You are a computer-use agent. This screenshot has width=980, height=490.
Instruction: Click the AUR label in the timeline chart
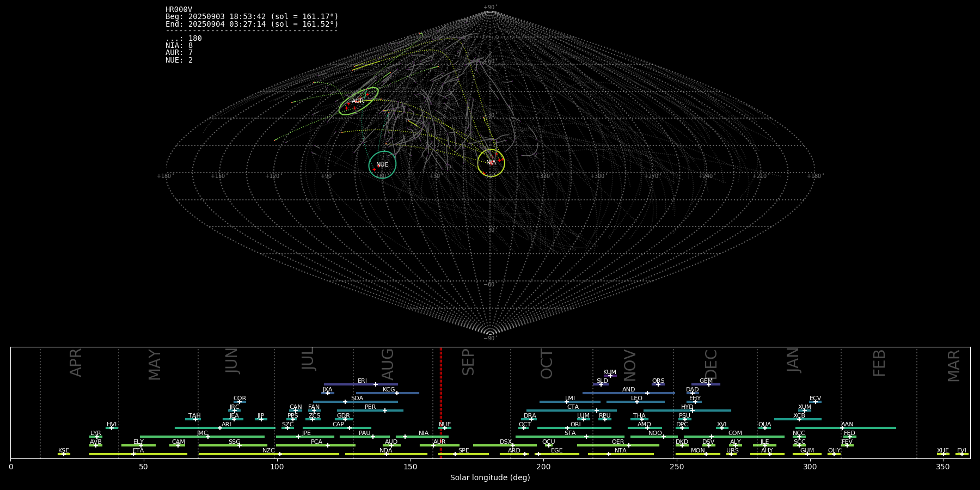click(439, 442)
